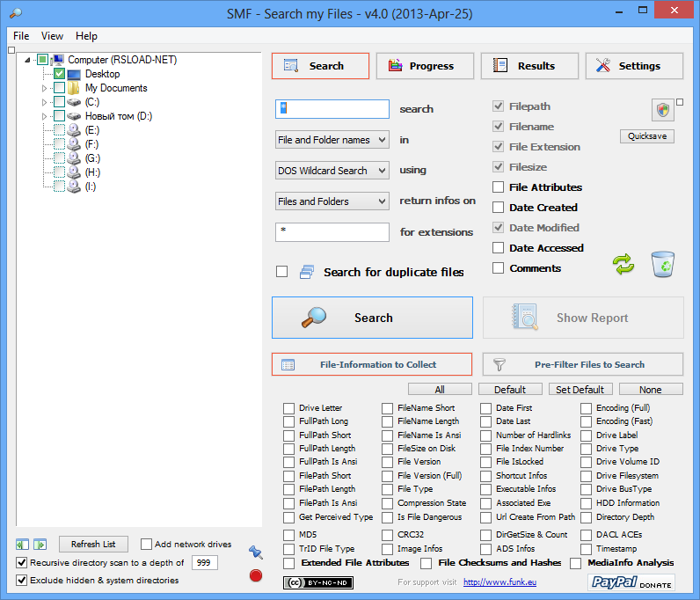The image size is (700, 600).
Task: Expand the My Documents tree node
Action: click(45, 88)
